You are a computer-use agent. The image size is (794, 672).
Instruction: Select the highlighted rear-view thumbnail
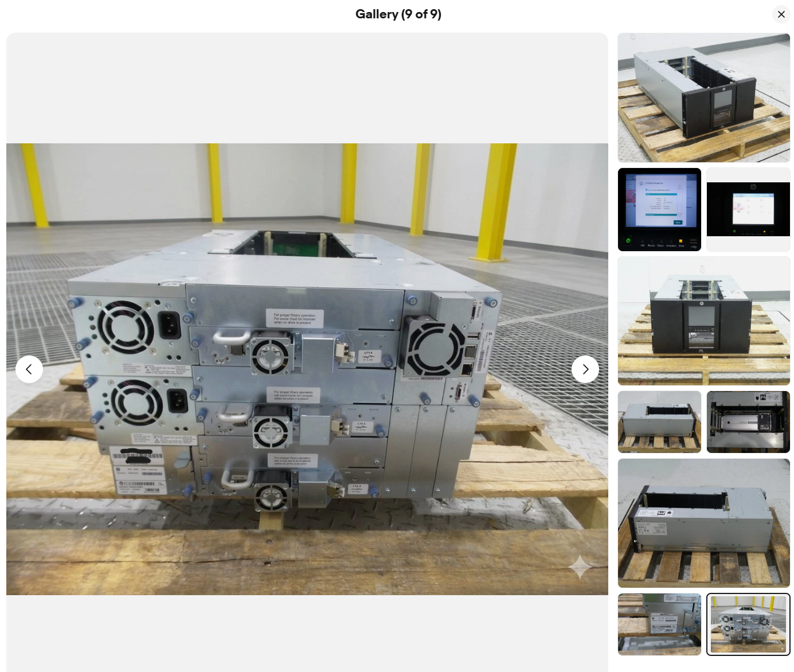748,624
